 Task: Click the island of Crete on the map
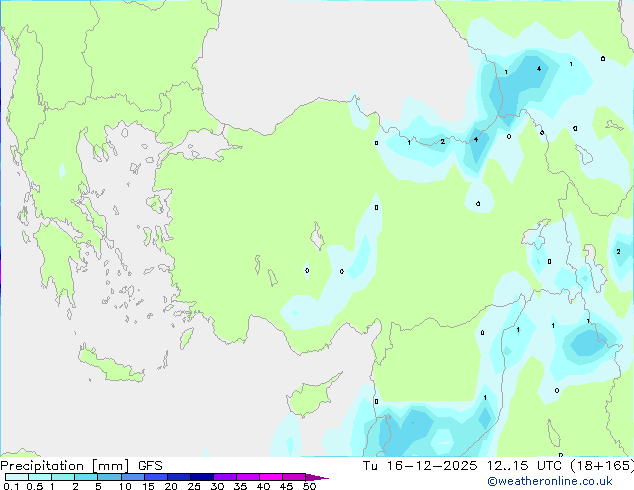click(110, 364)
